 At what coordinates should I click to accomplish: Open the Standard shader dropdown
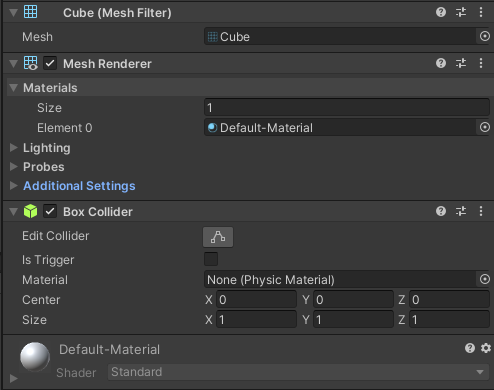click(x=298, y=372)
